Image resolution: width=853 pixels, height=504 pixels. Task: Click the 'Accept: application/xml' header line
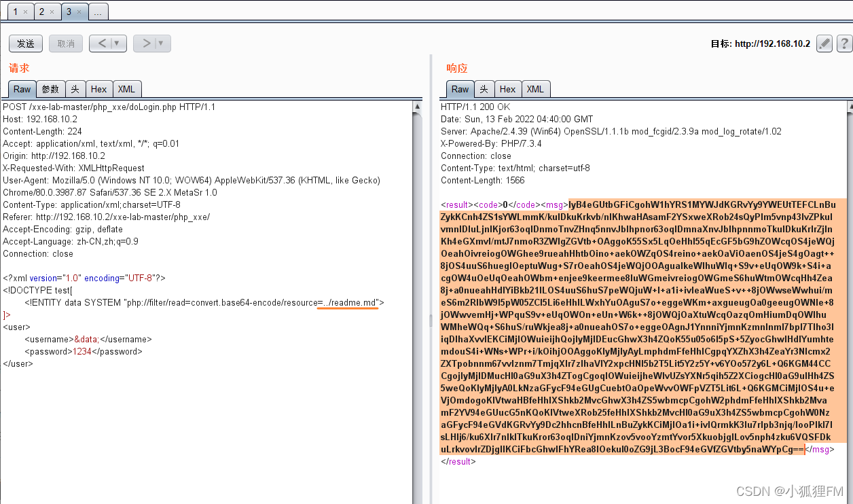click(91, 144)
